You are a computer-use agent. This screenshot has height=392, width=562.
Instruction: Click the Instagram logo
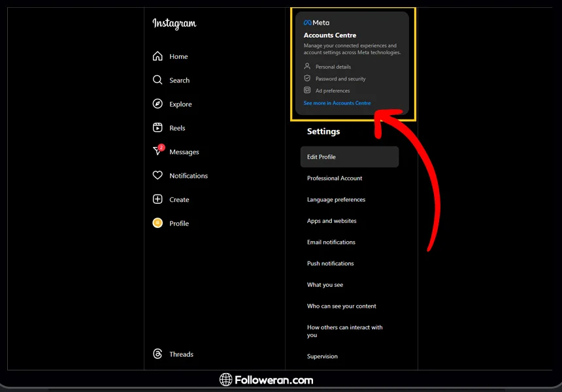tap(174, 24)
